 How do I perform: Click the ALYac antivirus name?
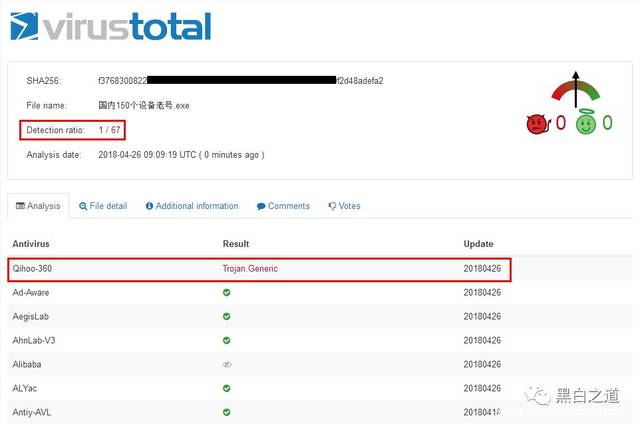25,388
